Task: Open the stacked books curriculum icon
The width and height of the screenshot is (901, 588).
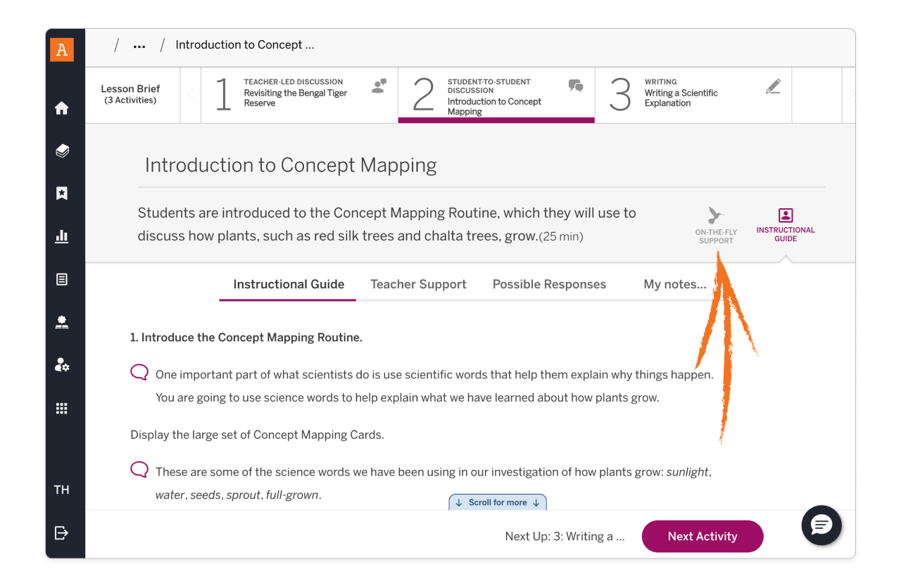Action: 62,151
